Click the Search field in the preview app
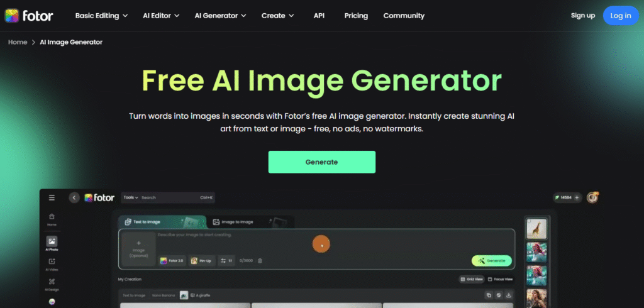Screen dimensions: 644x308 [169, 197]
